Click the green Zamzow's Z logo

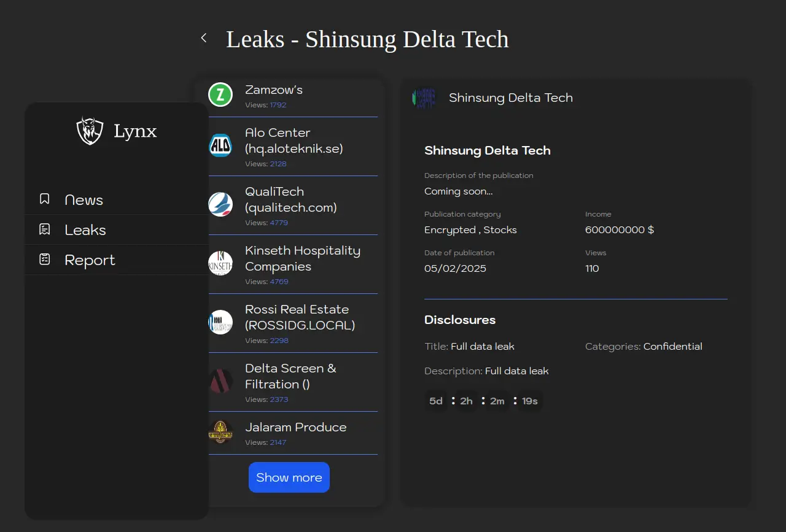coord(220,95)
